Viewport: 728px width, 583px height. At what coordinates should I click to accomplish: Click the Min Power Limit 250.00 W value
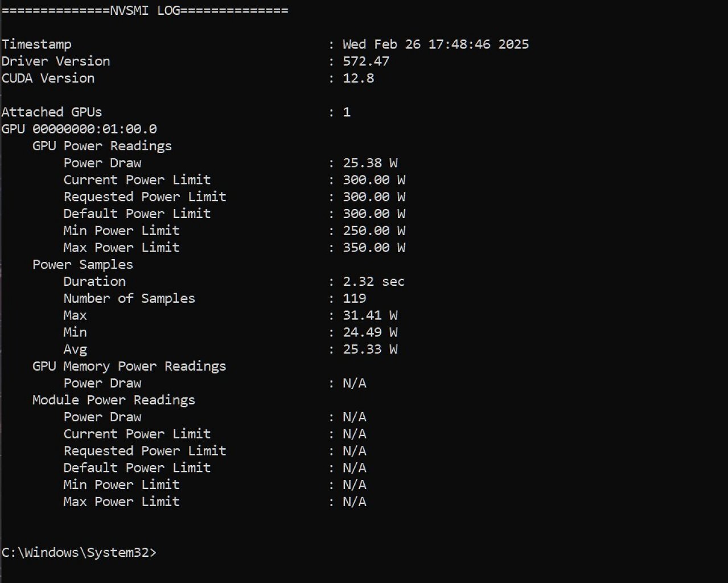coord(374,231)
